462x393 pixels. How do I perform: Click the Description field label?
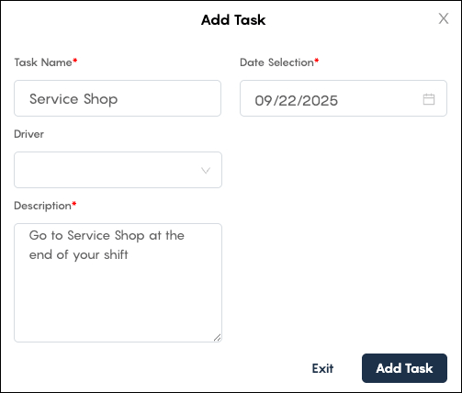point(43,206)
